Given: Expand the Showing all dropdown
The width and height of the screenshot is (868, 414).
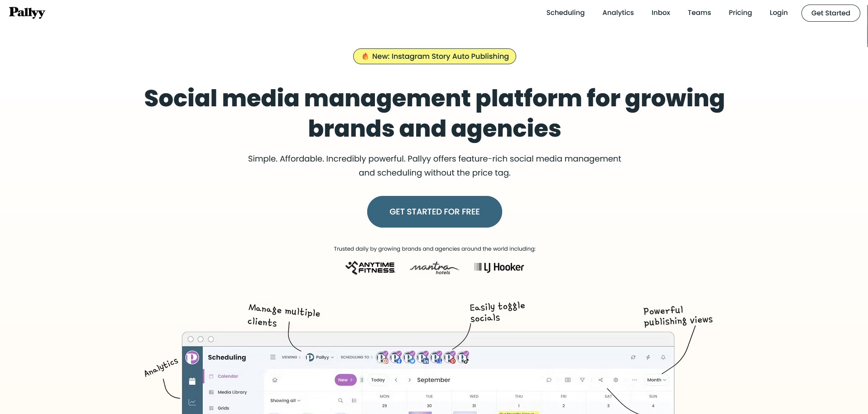Looking at the screenshot, I should [285, 400].
